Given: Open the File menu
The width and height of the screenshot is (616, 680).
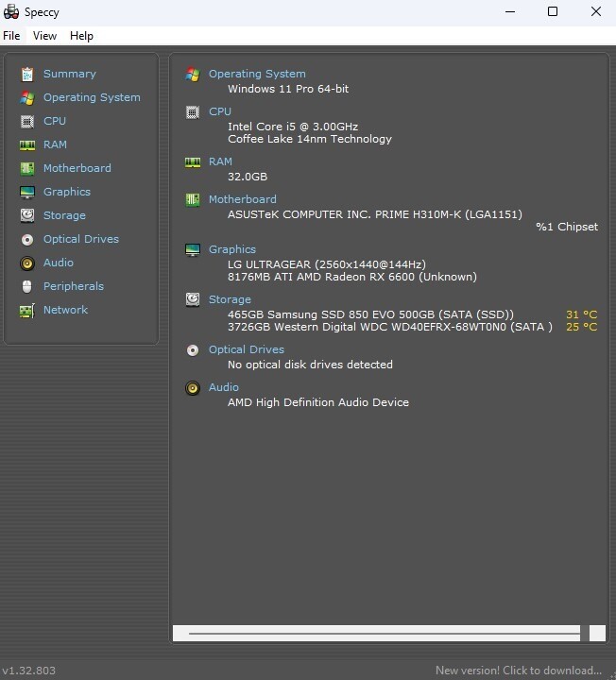Looking at the screenshot, I should [x=11, y=36].
